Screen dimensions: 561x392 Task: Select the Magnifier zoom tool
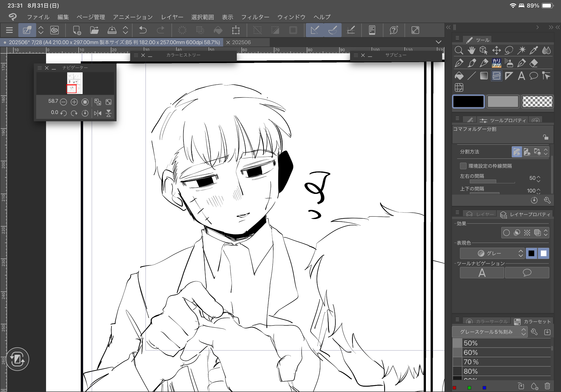pos(459,50)
